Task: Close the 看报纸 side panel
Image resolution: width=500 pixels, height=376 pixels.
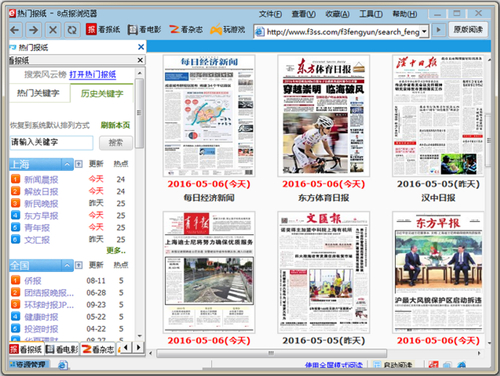Action: (x=140, y=60)
